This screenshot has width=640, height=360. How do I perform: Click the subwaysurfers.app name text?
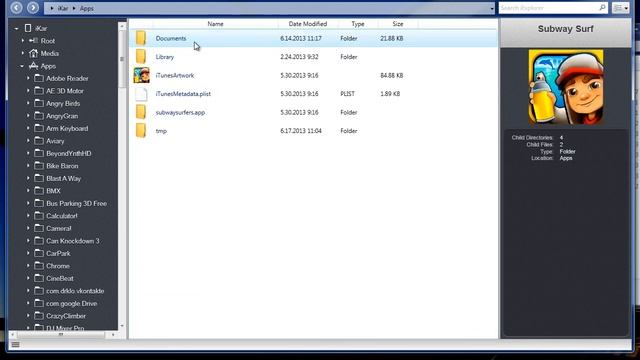[180, 112]
